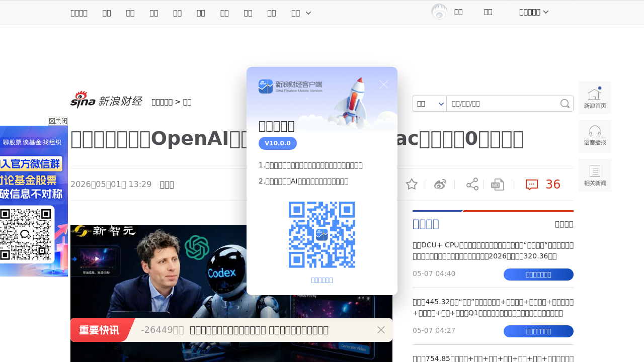Close the left advertisement via 关闭
The image size is (644, 362).
point(58,121)
